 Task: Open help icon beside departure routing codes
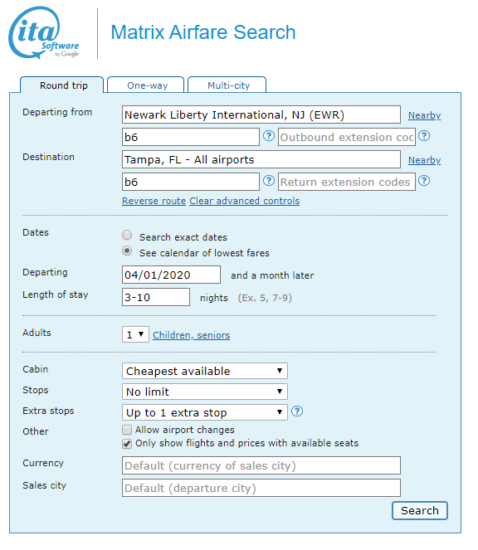click(x=269, y=136)
